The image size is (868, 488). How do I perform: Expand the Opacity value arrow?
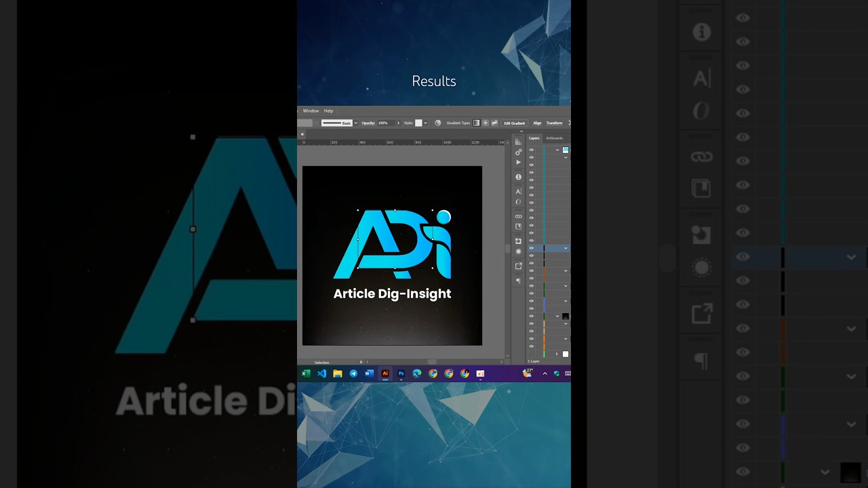point(399,123)
